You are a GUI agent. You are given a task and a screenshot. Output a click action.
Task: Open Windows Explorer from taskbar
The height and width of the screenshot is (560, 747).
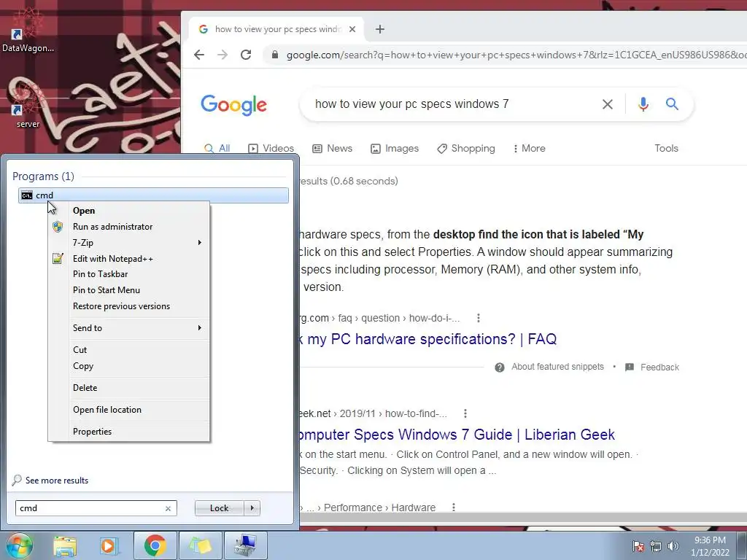tap(65, 545)
